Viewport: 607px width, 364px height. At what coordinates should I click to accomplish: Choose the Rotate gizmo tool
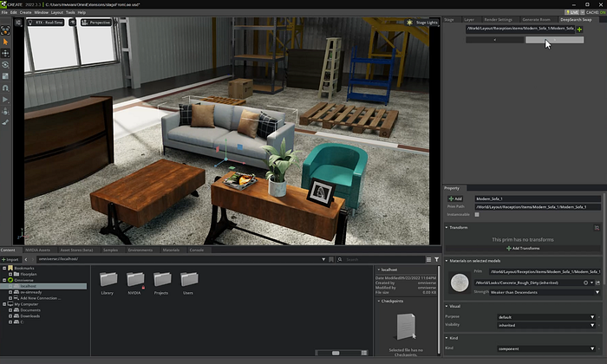5,65
